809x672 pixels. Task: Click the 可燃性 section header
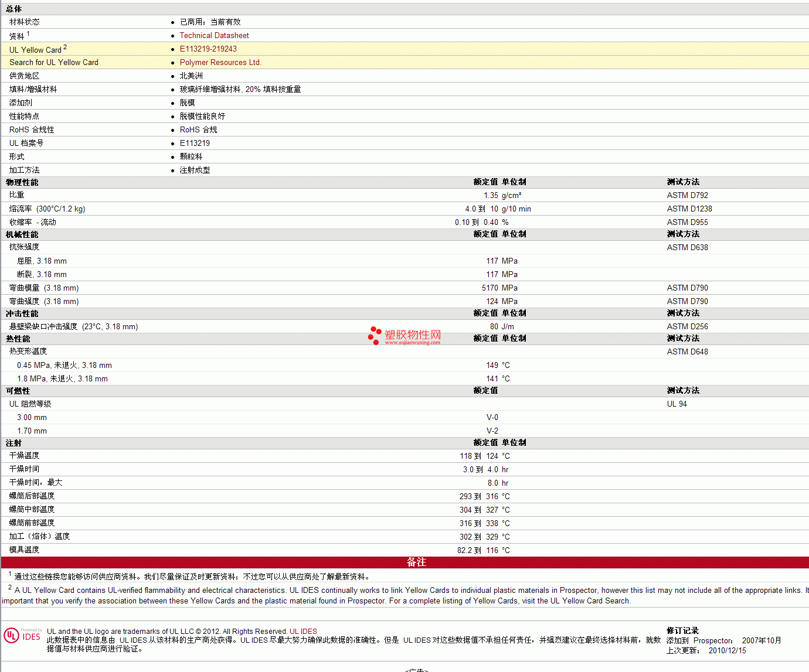pos(18,391)
